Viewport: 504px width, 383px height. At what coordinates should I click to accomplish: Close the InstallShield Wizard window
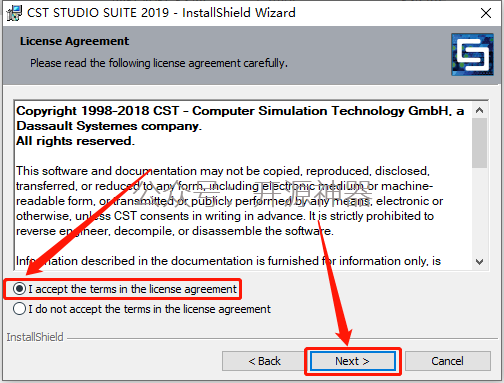486,13
